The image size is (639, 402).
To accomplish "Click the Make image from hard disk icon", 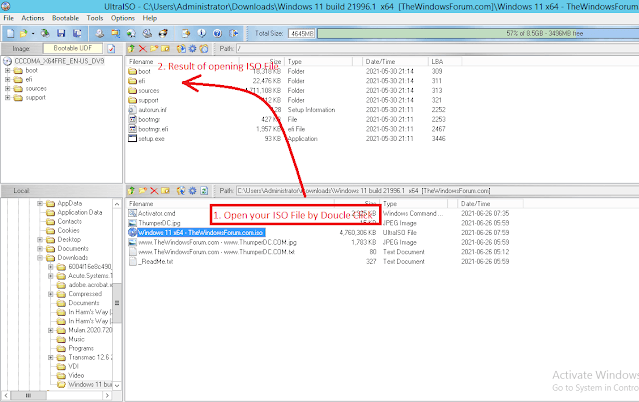I will pos(147,33).
